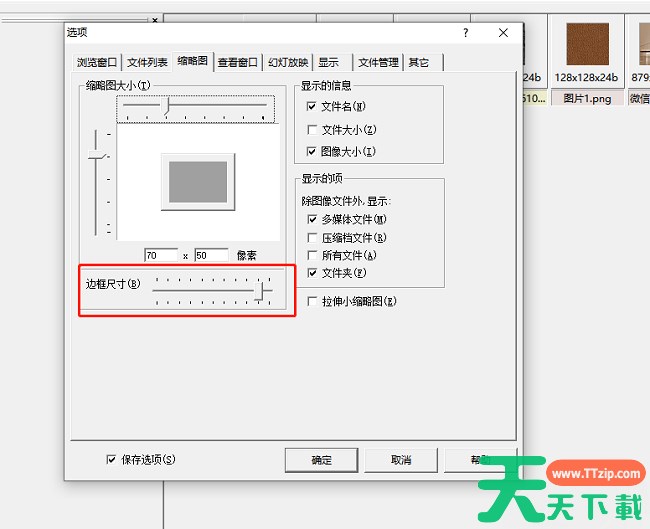The height and width of the screenshot is (529, 650).
Task: Click the thumbnail width field showing 70
Action: tap(161, 255)
